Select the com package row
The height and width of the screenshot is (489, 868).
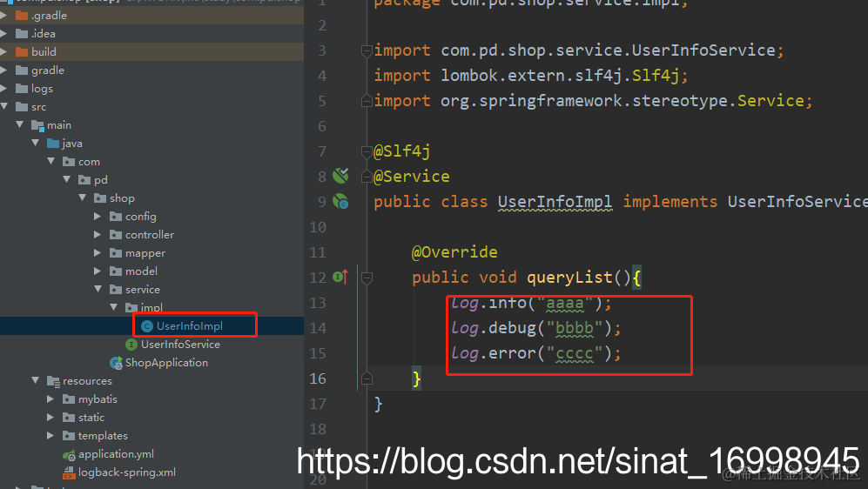point(151,162)
